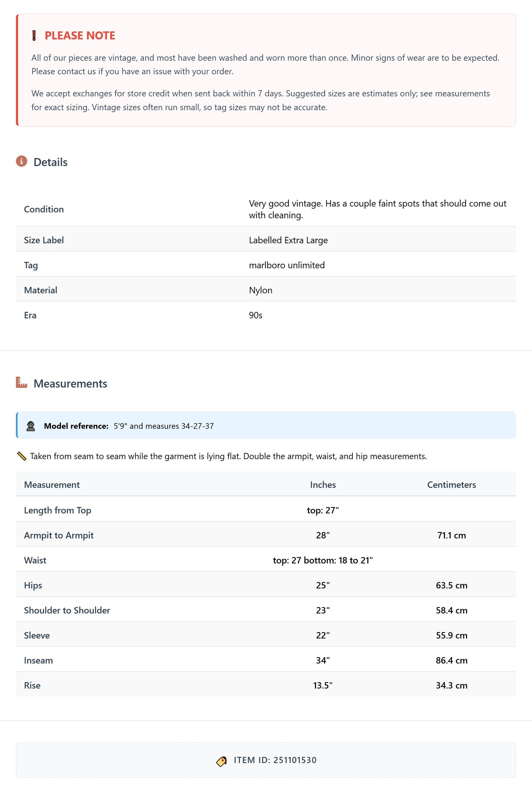Image resolution: width=532 pixels, height=791 pixels.
Task: Click the 71.1 cm value
Action: click(x=452, y=535)
